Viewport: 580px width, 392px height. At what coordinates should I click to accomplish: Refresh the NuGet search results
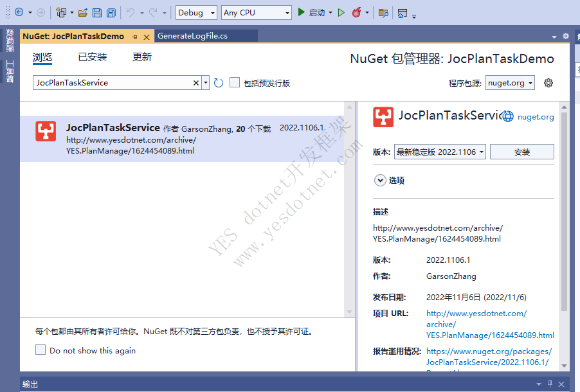point(219,83)
